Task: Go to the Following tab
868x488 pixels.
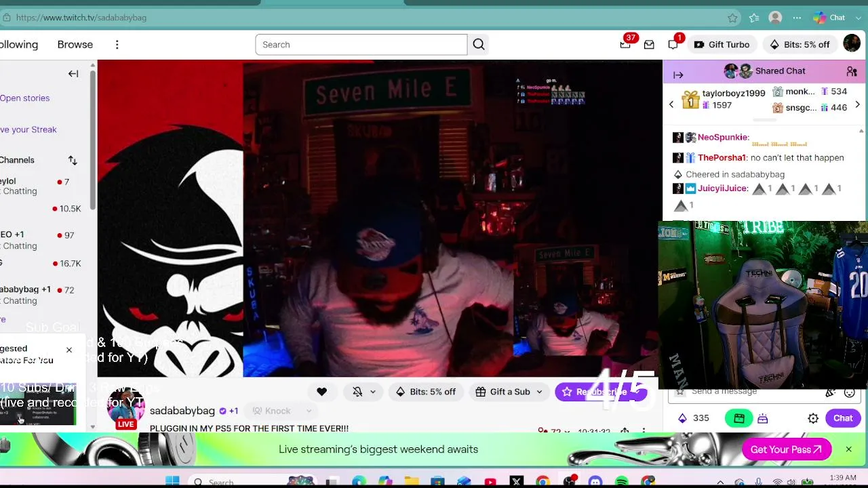Action: tap(19, 45)
